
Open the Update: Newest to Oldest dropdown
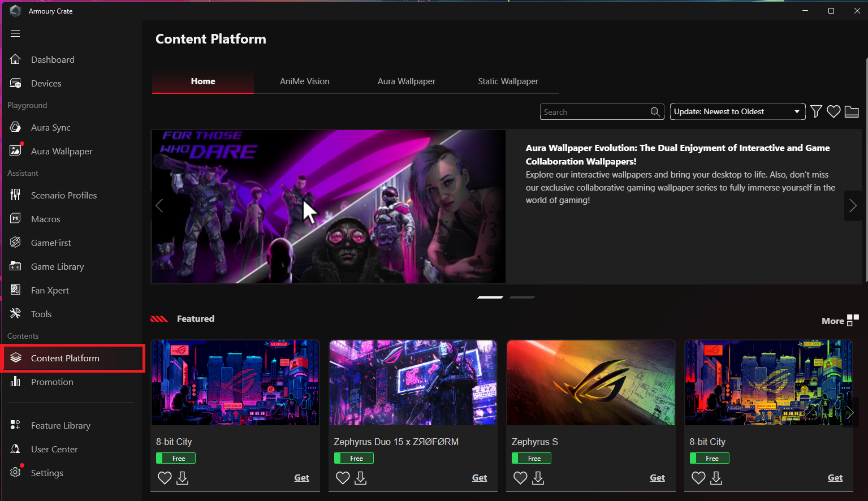point(737,111)
